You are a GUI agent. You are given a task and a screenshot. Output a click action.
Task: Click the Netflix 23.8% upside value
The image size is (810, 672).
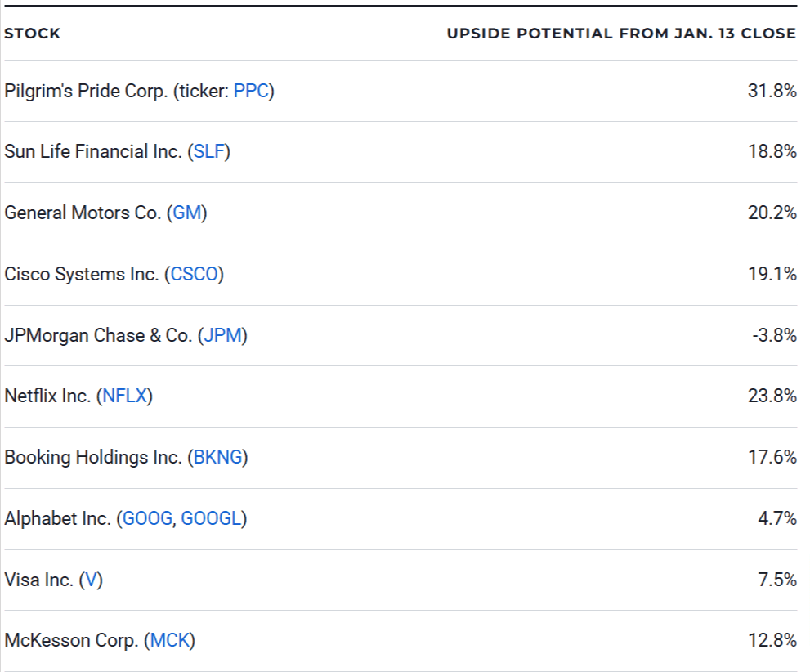click(772, 396)
